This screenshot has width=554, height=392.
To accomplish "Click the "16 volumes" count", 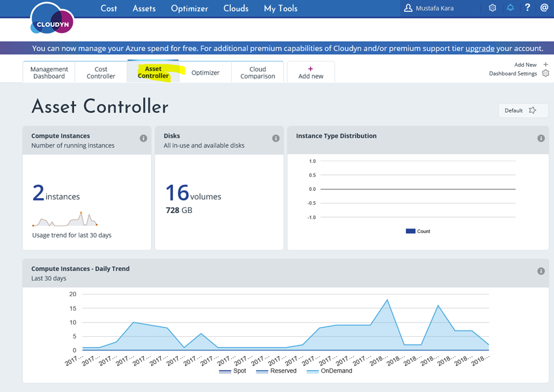I will [x=193, y=193].
